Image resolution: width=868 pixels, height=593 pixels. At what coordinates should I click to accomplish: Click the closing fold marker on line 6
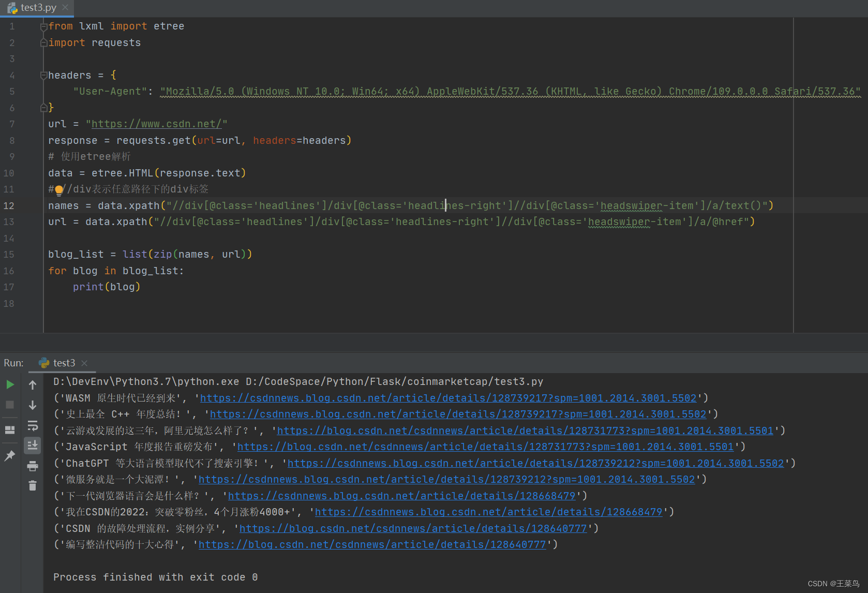[44, 108]
